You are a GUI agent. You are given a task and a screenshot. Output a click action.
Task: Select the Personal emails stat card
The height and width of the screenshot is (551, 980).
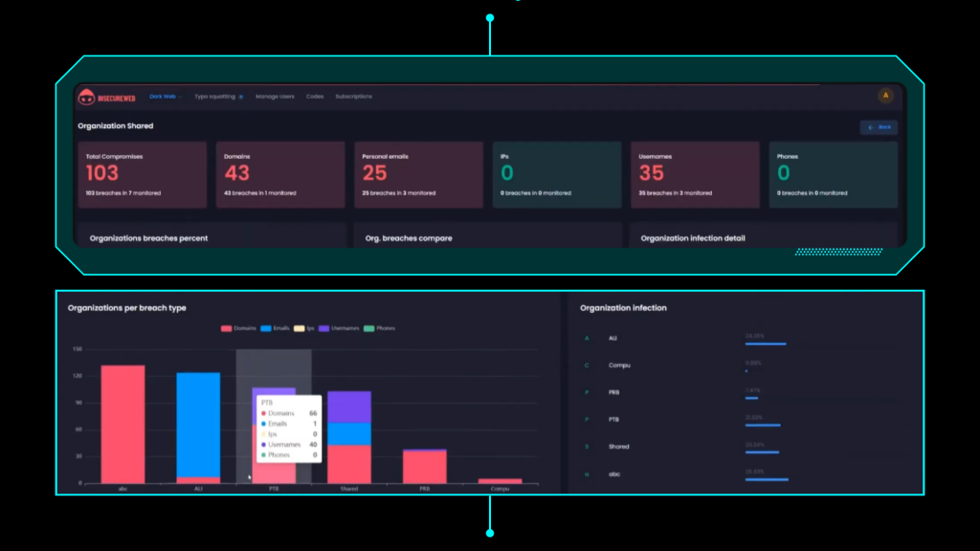[418, 175]
